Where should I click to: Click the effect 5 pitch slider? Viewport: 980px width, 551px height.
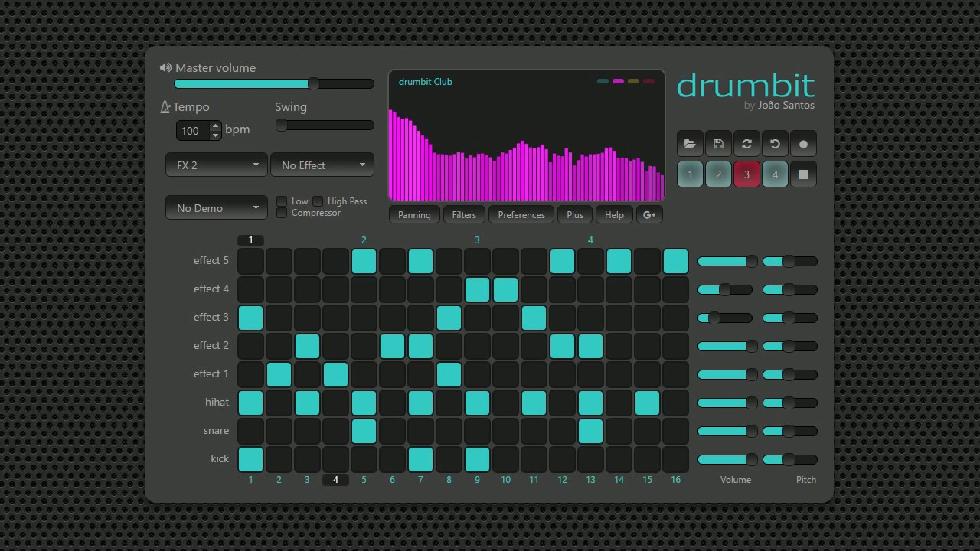pos(790,261)
